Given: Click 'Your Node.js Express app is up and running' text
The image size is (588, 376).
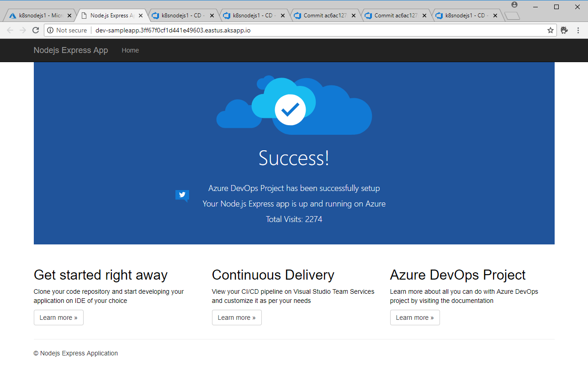Looking at the screenshot, I should tap(294, 204).
